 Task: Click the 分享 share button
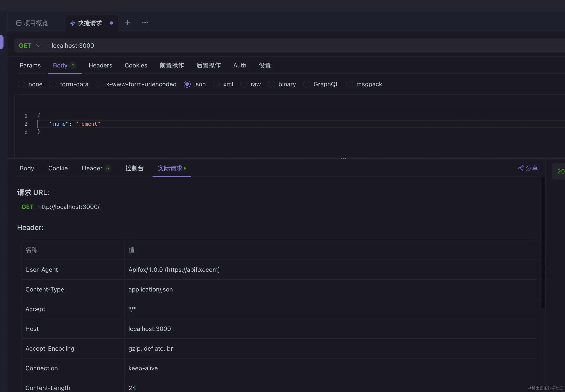pos(528,168)
